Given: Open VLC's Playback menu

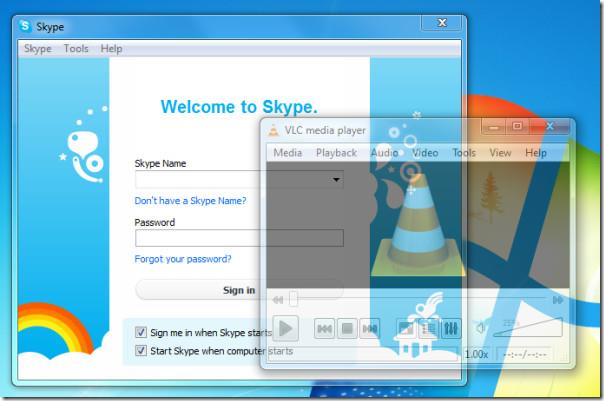Looking at the screenshot, I should click(x=336, y=153).
